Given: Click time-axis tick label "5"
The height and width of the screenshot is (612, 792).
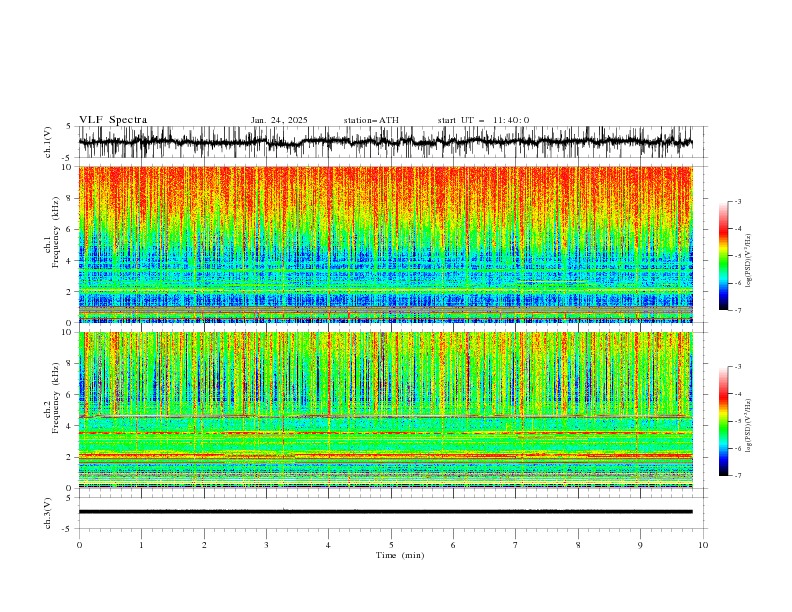Looking at the screenshot, I should click(391, 545).
